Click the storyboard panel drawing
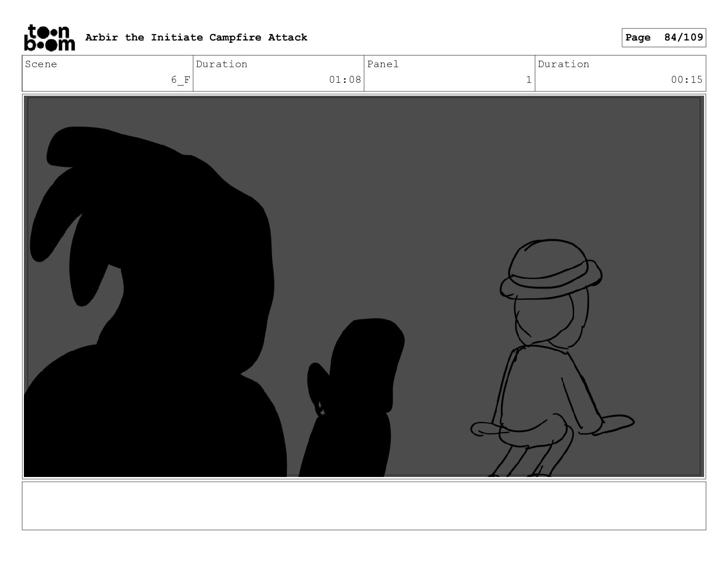This screenshot has width=728, height=563. click(x=364, y=287)
